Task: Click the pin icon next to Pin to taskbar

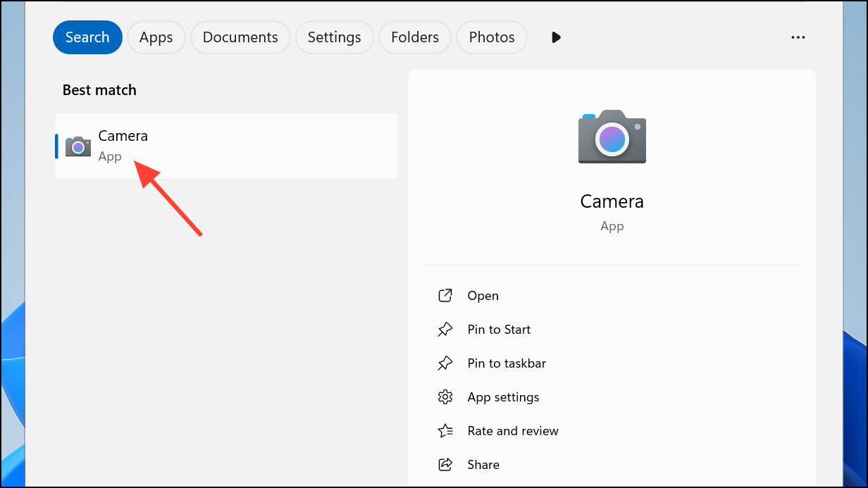Action: pos(445,363)
